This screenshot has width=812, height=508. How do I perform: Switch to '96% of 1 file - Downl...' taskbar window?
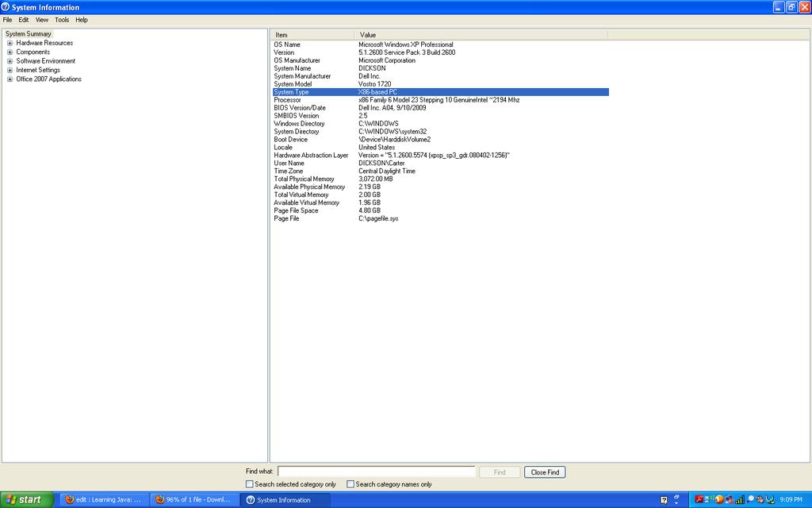(x=195, y=500)
